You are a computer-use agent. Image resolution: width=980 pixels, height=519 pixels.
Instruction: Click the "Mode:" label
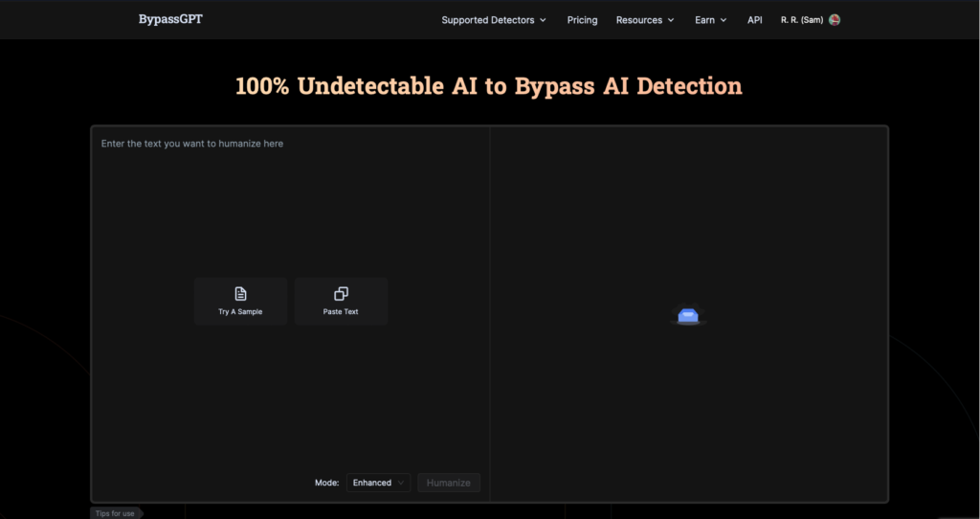coord(327,483)
